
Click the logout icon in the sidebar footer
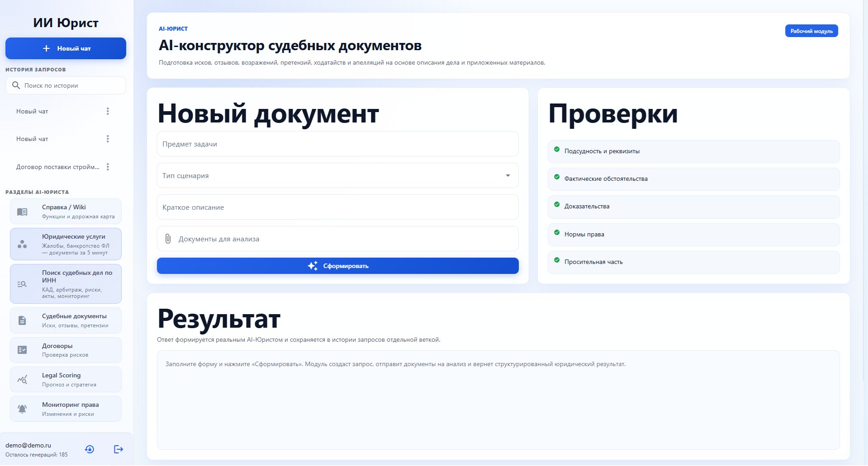tap(119, 449)
